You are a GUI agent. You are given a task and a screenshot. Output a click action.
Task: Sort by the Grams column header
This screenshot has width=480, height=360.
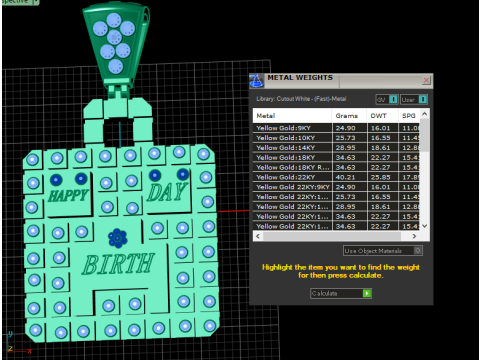[x=349, y=116]
